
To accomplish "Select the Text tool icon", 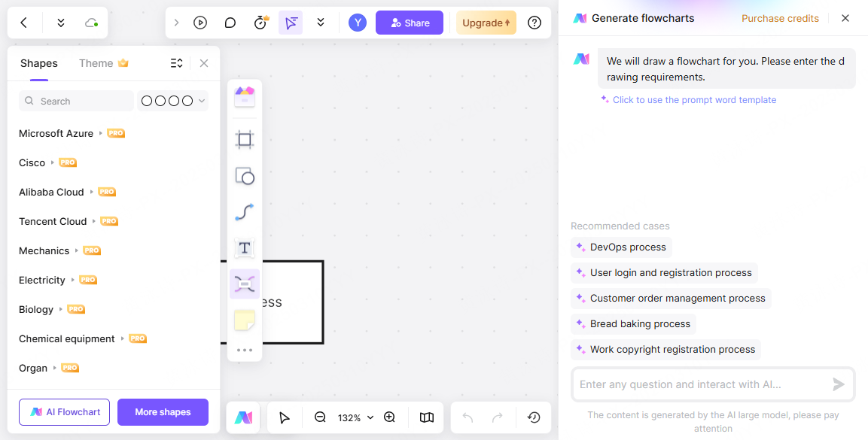I will [x=244, y=247].
